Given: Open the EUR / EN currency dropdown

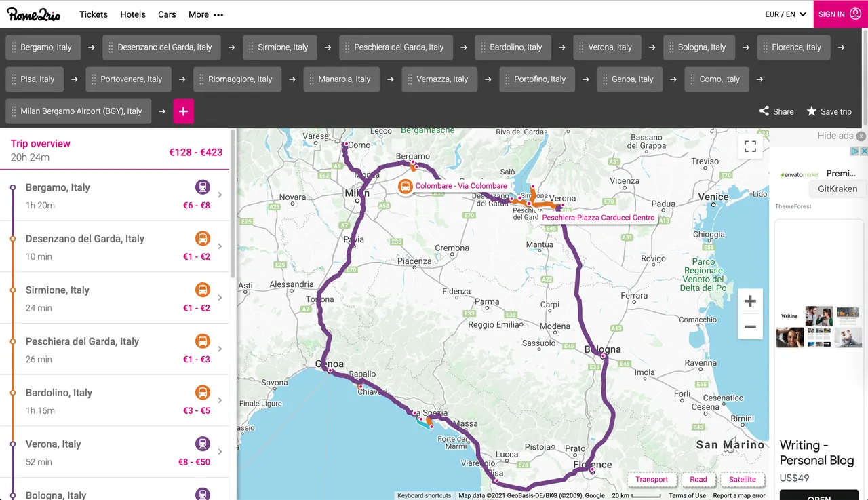Looking at the screenshot, I should pyautogui.click(x=785, y=14).
